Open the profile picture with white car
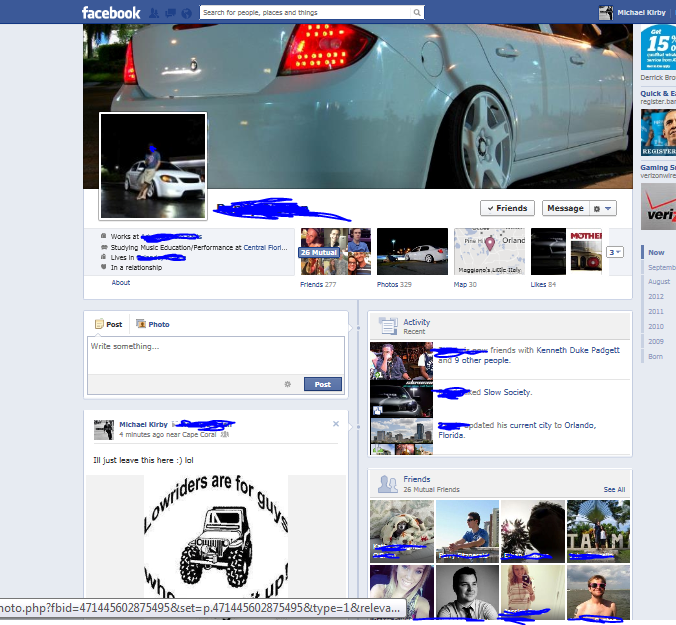 (153, 166)
